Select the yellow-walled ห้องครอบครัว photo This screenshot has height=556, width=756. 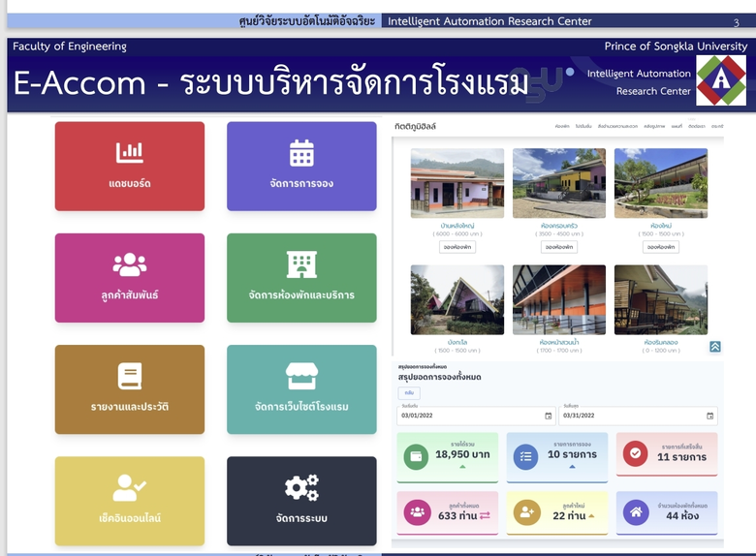559,183
